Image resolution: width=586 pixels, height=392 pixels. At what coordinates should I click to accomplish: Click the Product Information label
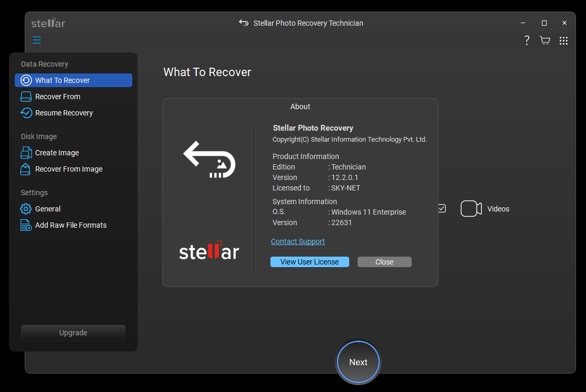(x=306, y=156)
